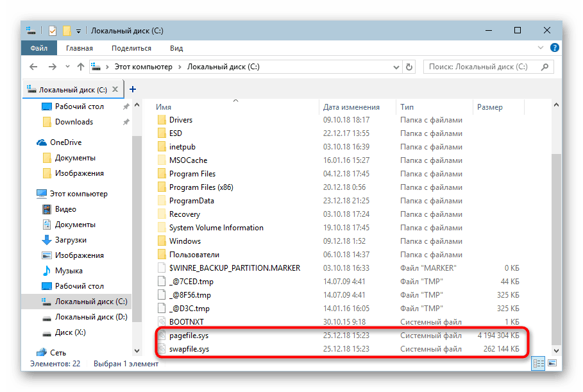583x392 pixels.
Task: Switch to details view icon in status bar
Action: coord(538,363)
